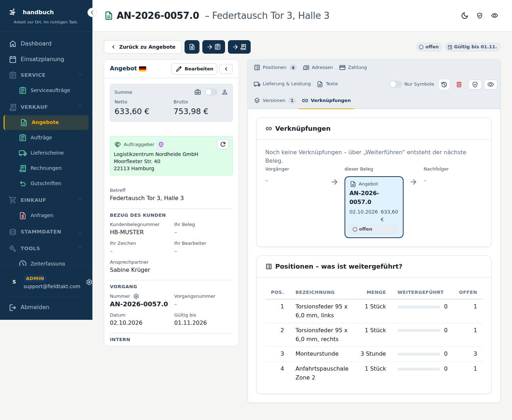Collapse the sidebar with chevron button

pos(92,12)
